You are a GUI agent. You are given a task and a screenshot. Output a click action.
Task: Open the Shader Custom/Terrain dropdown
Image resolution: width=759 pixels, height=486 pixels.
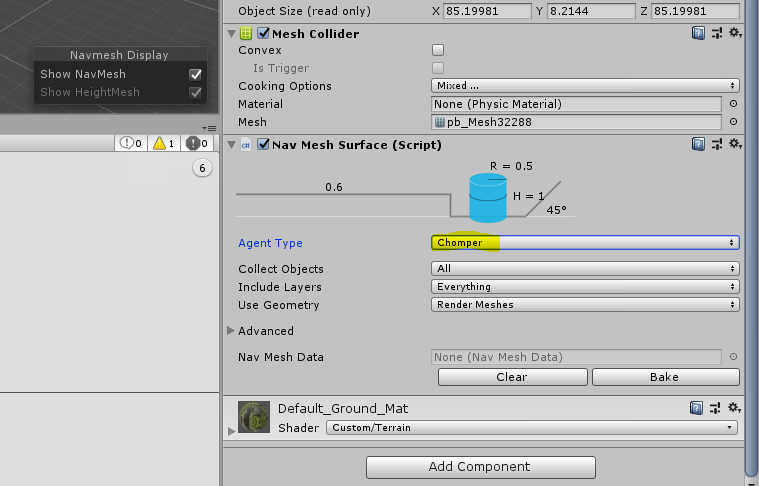pyautogui.click(x=531, y=427)
